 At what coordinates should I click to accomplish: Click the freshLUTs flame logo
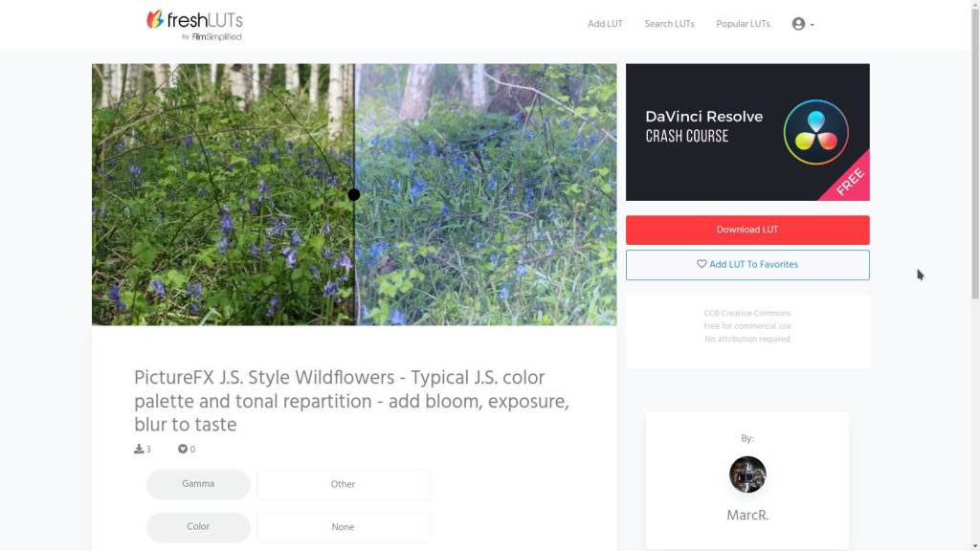coord(155,19)
